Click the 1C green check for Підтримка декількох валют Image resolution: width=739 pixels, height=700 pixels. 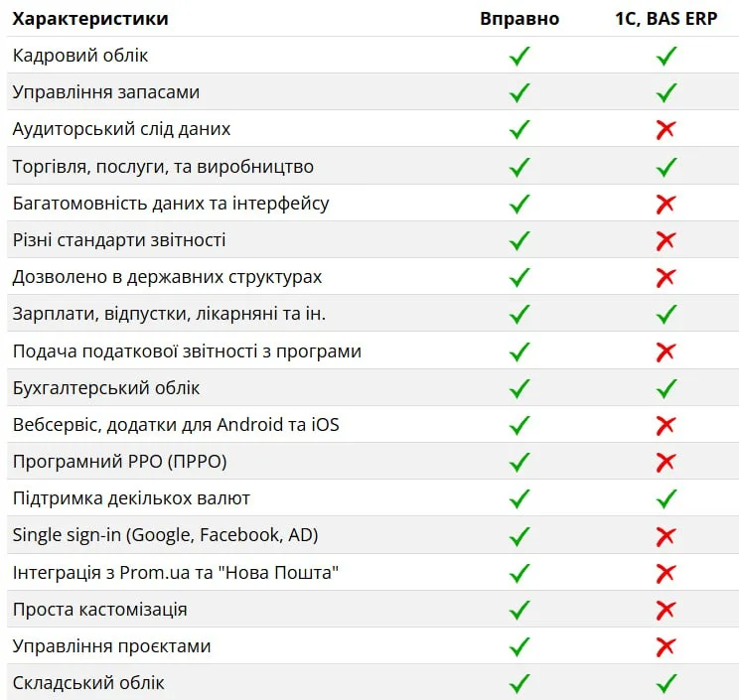click(666, 498)
